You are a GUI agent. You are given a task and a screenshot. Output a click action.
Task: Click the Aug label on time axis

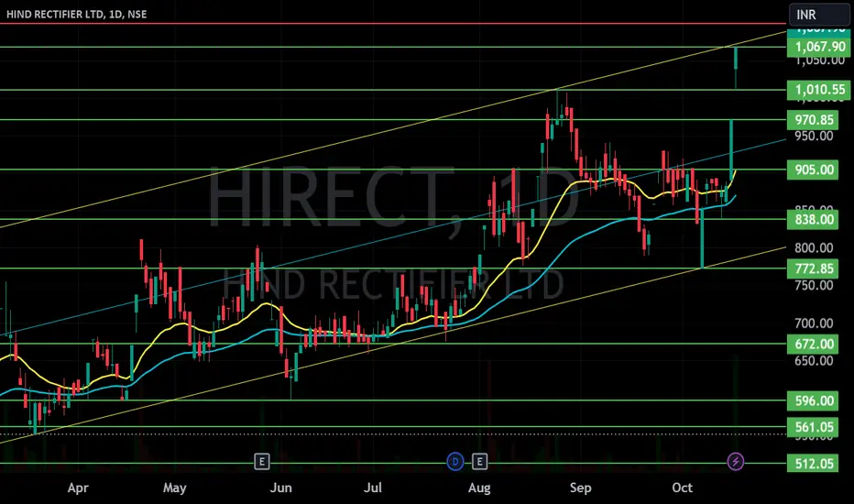point(479,488)
